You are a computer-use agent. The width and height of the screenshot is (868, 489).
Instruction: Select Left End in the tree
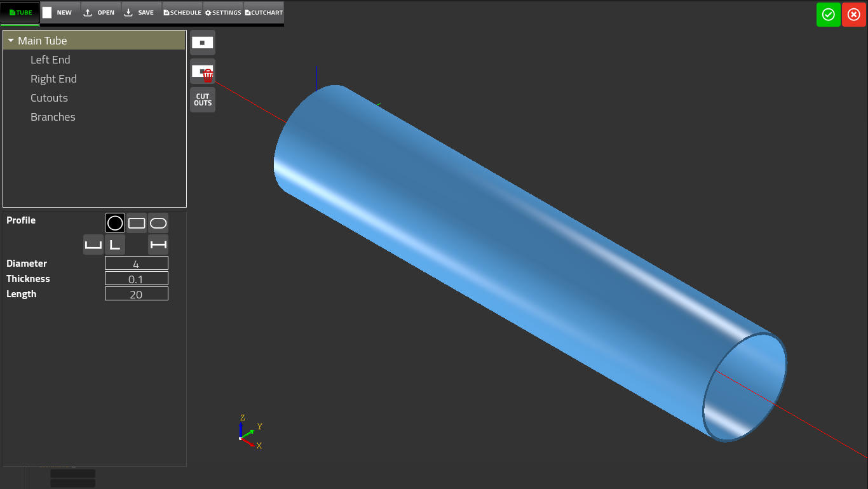pyautogui.click(x=50, y=60)
